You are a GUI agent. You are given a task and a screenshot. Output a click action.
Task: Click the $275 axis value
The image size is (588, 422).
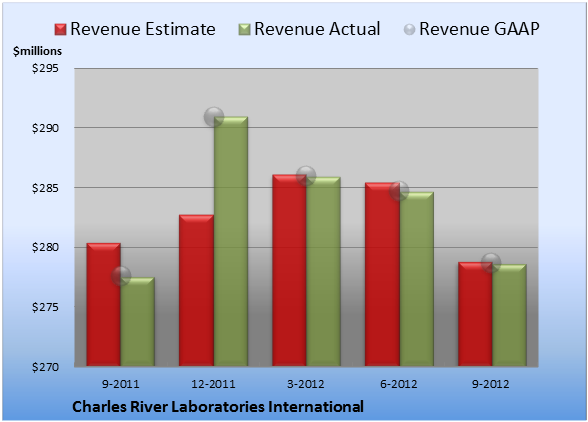click(x=45, y=307)
